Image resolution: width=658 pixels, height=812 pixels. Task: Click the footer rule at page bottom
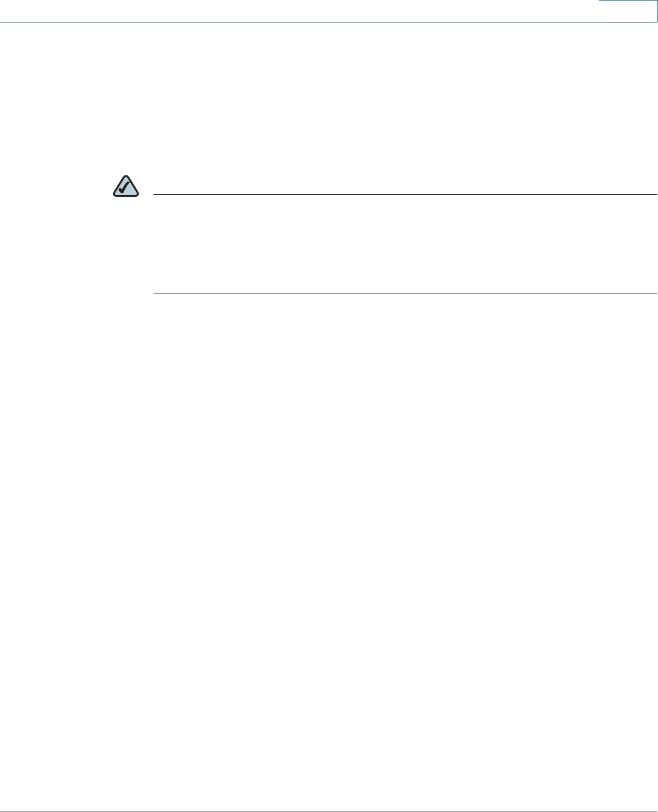[329, 811]
